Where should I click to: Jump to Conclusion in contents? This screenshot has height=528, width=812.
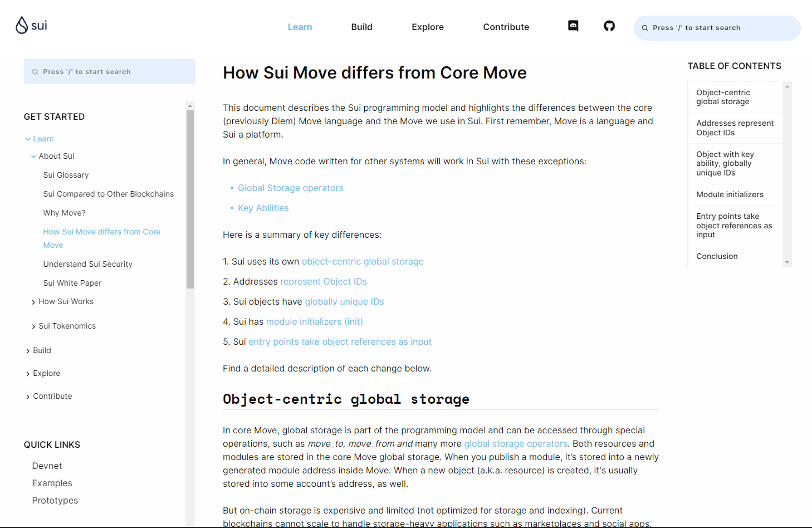point(717,256)
